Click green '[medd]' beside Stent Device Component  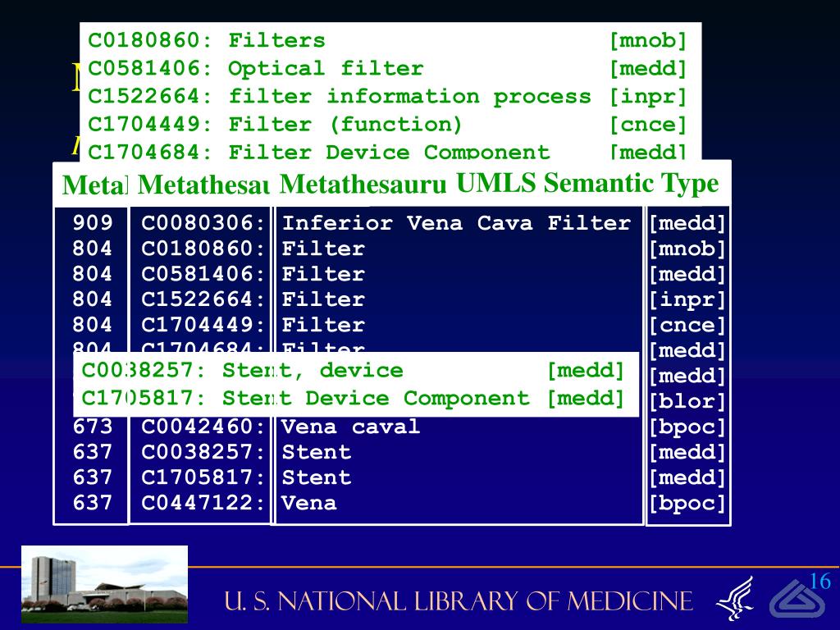(x=586, y=398)
